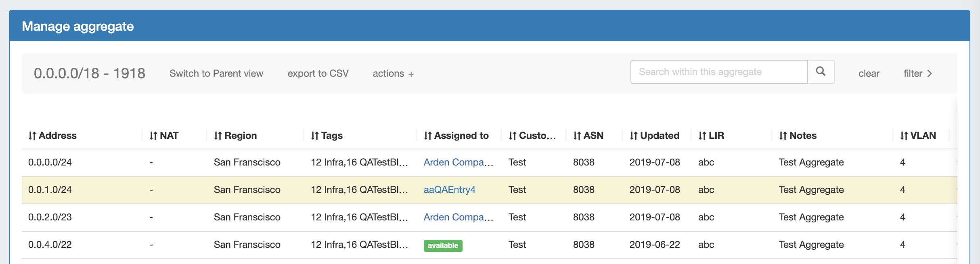The width and height of the screenshot is (980, 264).
Task: Sort by LIR column arrows
Action: 702,136
